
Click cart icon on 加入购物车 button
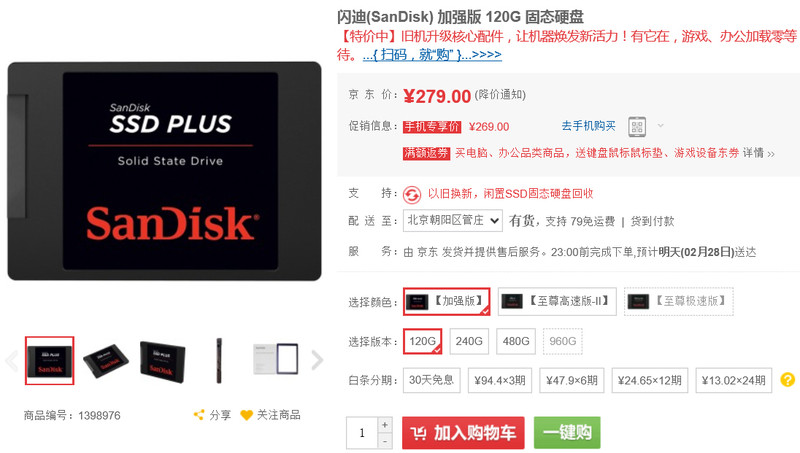(418, 433)
